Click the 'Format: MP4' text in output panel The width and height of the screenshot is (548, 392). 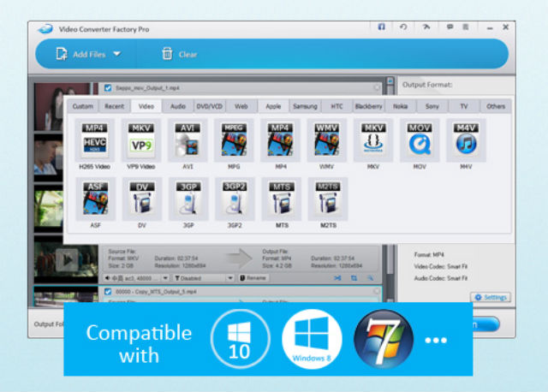pyautogui.click(x=429, y=255)
